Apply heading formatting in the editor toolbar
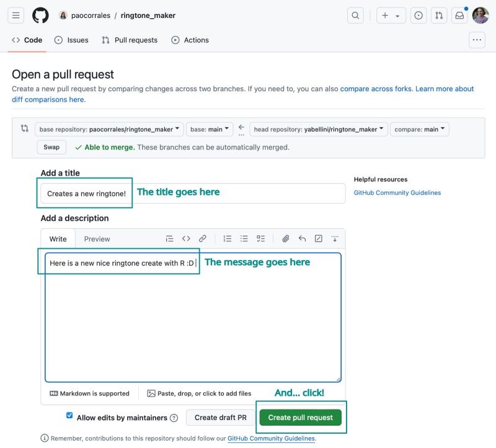The image size is (496, 448). click(169, 238)
